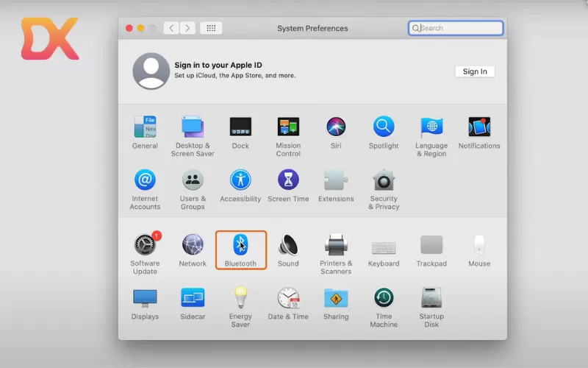The image size is (588, 368).
Task: Open the Sidecar preferences pane
Action: pyautogui.click(x=193, y=298)
